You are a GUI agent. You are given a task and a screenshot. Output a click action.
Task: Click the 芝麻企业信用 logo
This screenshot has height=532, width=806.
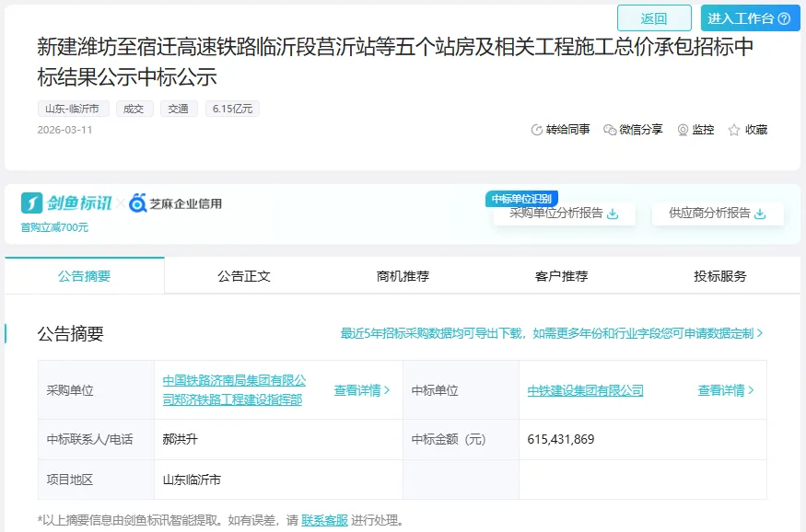click(175, 203)
